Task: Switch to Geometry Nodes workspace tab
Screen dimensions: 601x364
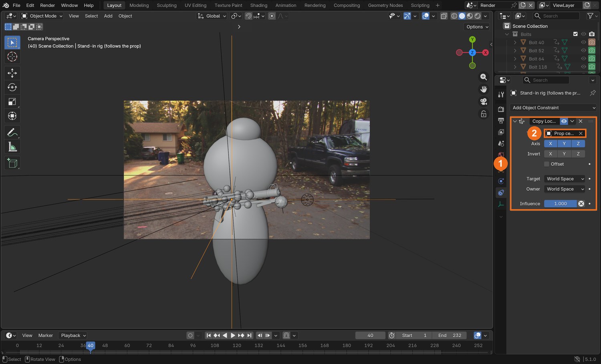Action: 385,5
